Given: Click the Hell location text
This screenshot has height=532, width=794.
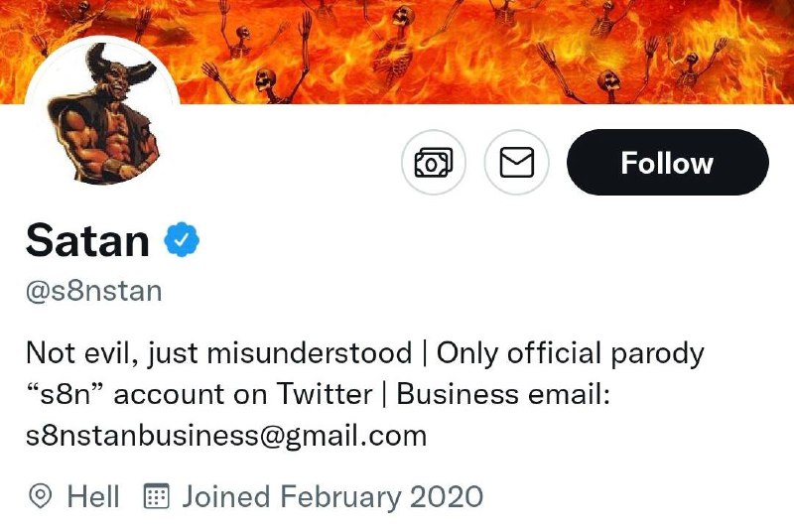Looking at the screenshot, I should tap(93, 496).
